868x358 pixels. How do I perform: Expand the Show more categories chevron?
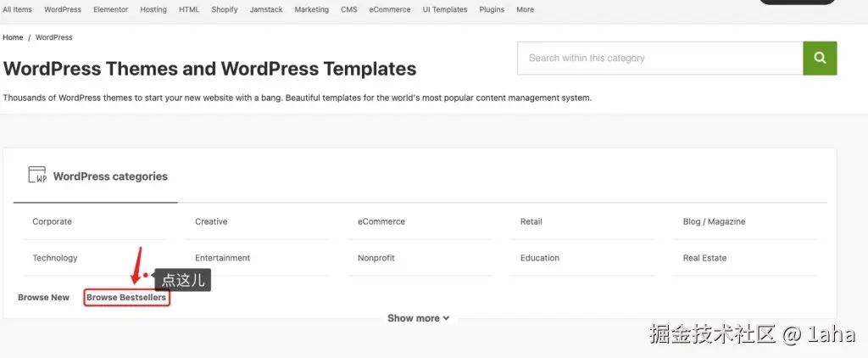click(x=446, y=319)
